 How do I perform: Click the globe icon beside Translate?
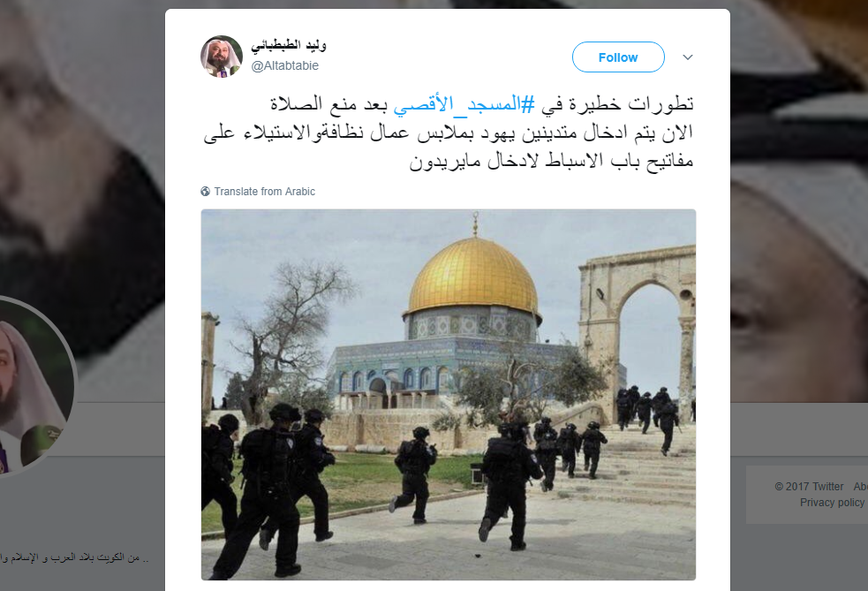[x=206, y=191]
